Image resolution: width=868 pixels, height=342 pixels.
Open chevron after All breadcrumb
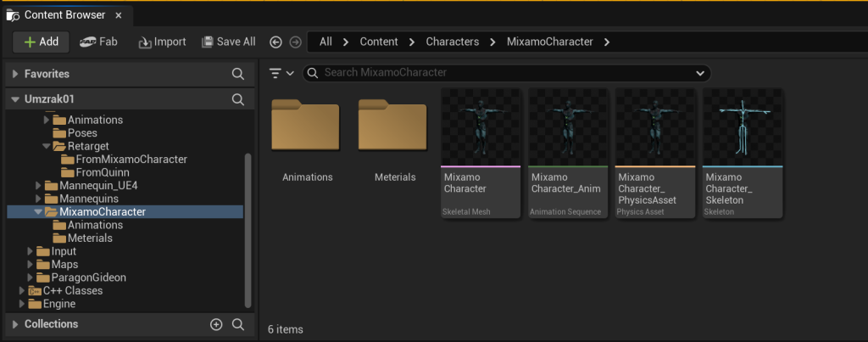click(x=346, y=42)
